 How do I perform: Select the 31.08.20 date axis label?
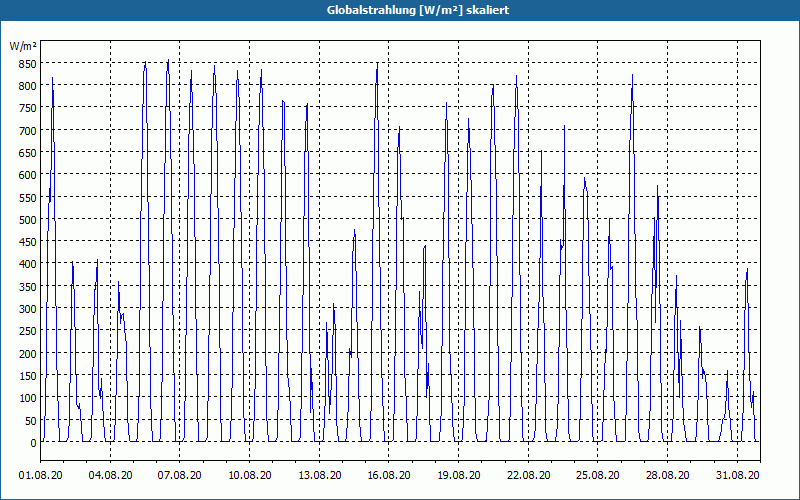(737, 475)
